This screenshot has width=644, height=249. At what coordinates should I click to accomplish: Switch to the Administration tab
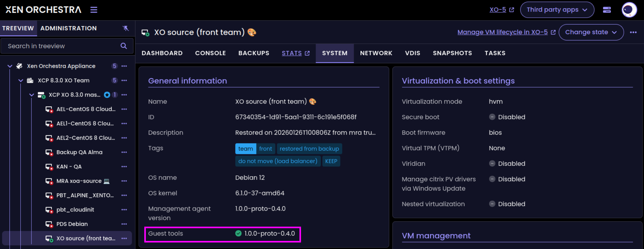tap(68, 28)
